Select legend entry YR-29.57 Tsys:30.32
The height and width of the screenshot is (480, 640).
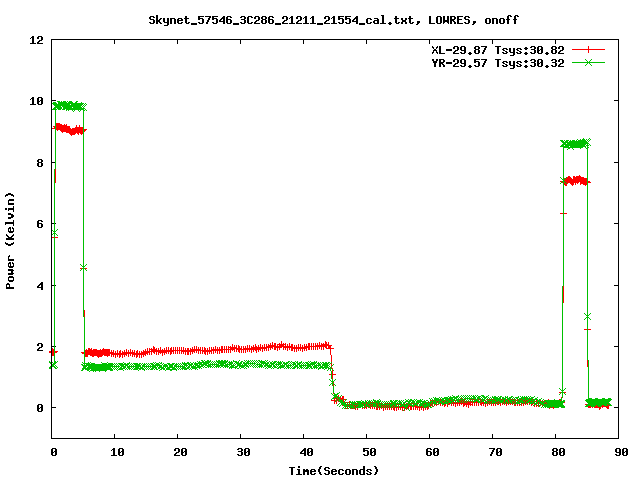(x=498, y=63)
